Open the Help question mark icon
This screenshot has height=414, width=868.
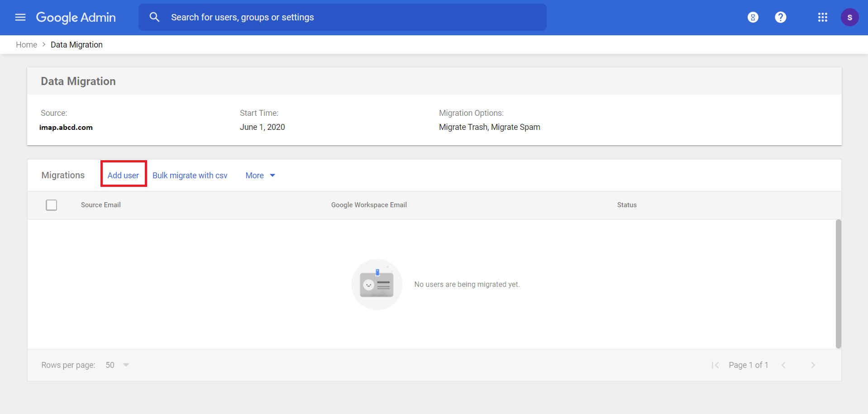(780, 17)
